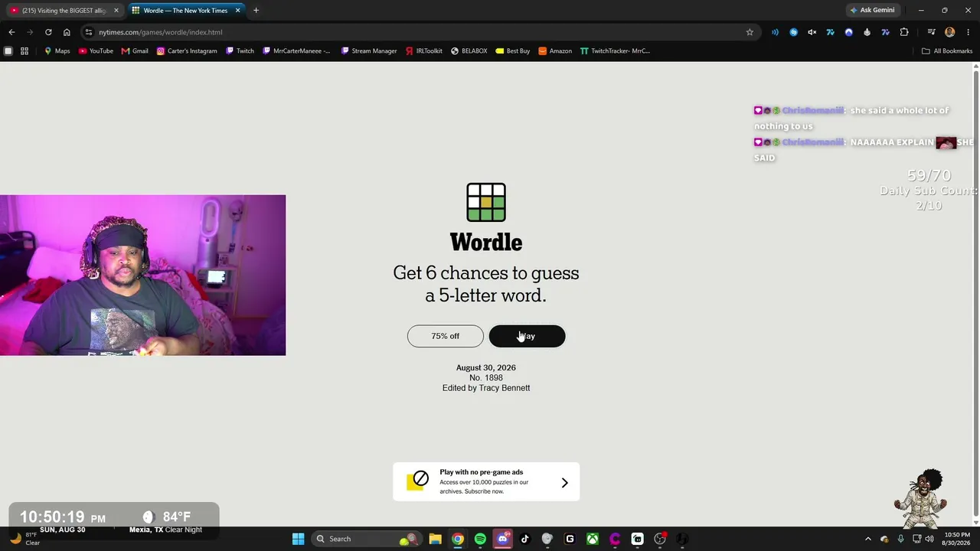Switch to the YouTube alligator video tab
The image size is (980, 551).
(x=64, y=11)
